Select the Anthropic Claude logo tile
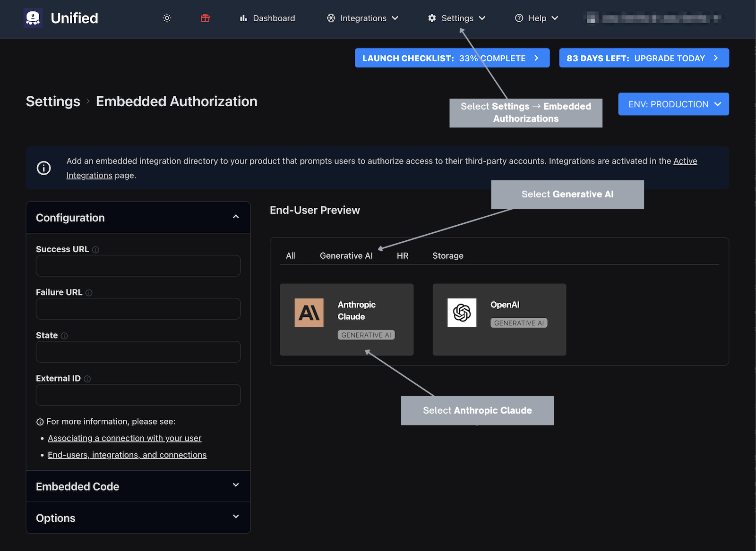This screenshot has width=756, height=551. tap(309, 313)
